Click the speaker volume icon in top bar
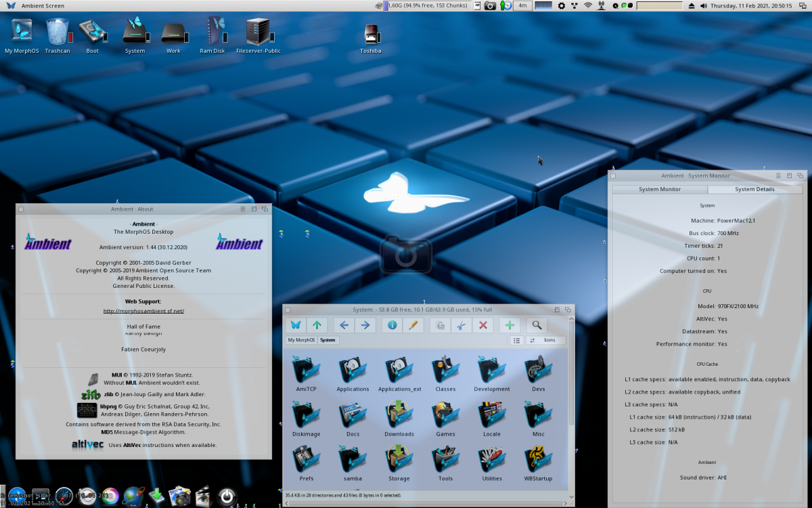The width and height of the screenshot is (812, 508). point(704,5)
